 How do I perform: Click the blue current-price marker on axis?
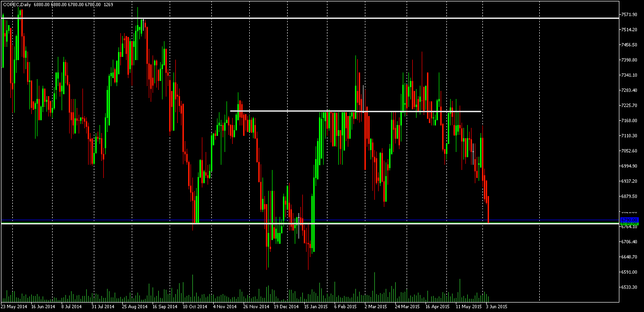(630, 221)
